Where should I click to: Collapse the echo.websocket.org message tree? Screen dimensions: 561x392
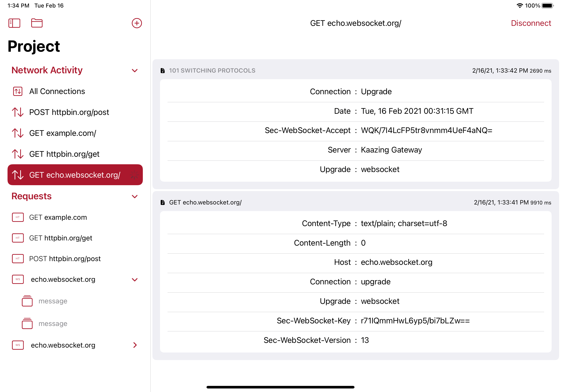(135, 280)
